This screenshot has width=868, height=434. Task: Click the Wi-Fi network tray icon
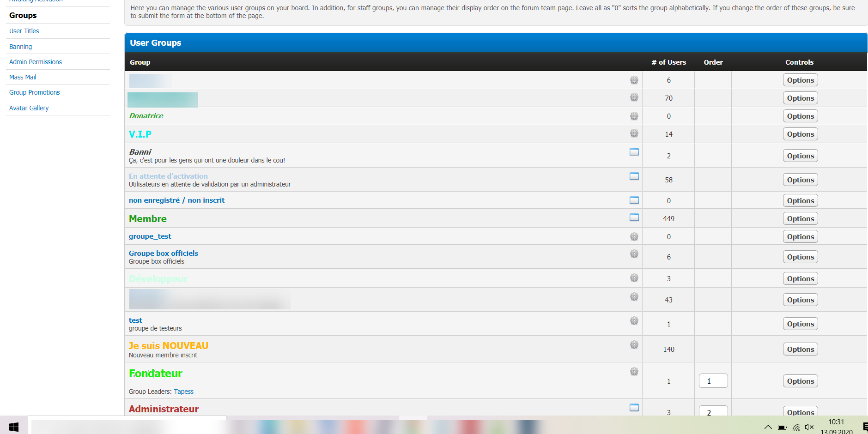click(x=796, y=427)
